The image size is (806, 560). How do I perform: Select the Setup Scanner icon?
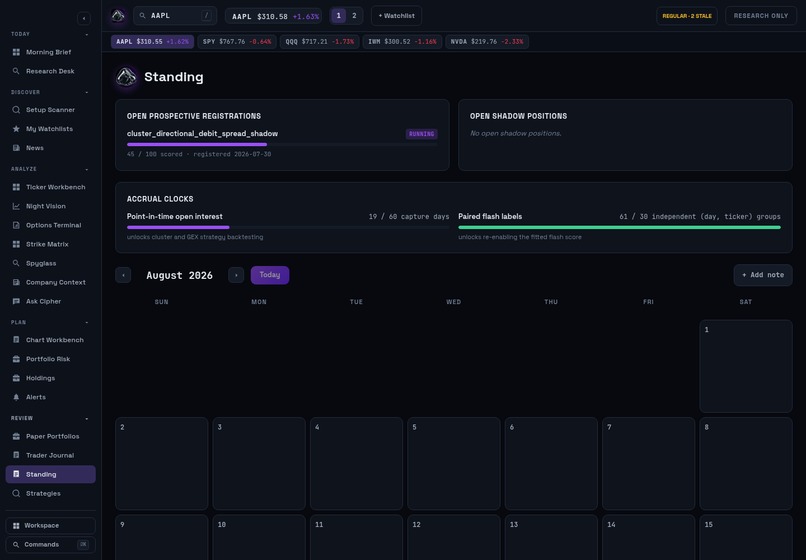coord(16,110)
